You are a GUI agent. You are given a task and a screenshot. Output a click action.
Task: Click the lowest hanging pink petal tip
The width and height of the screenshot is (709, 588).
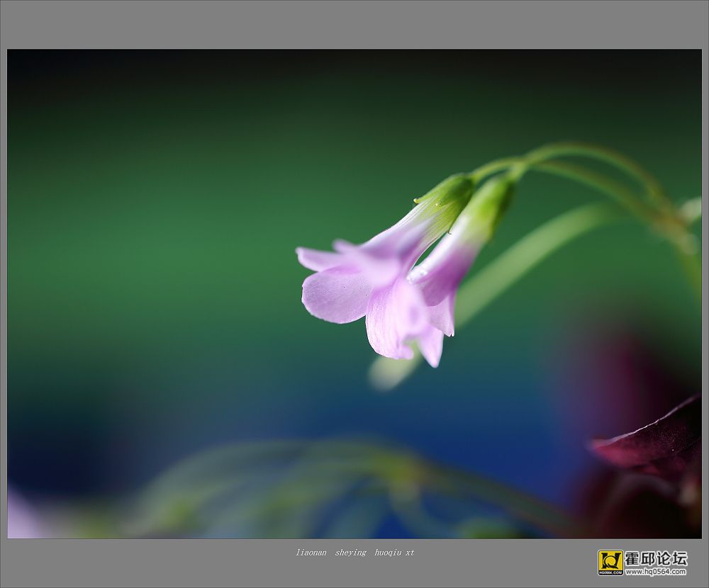(433, 349)
